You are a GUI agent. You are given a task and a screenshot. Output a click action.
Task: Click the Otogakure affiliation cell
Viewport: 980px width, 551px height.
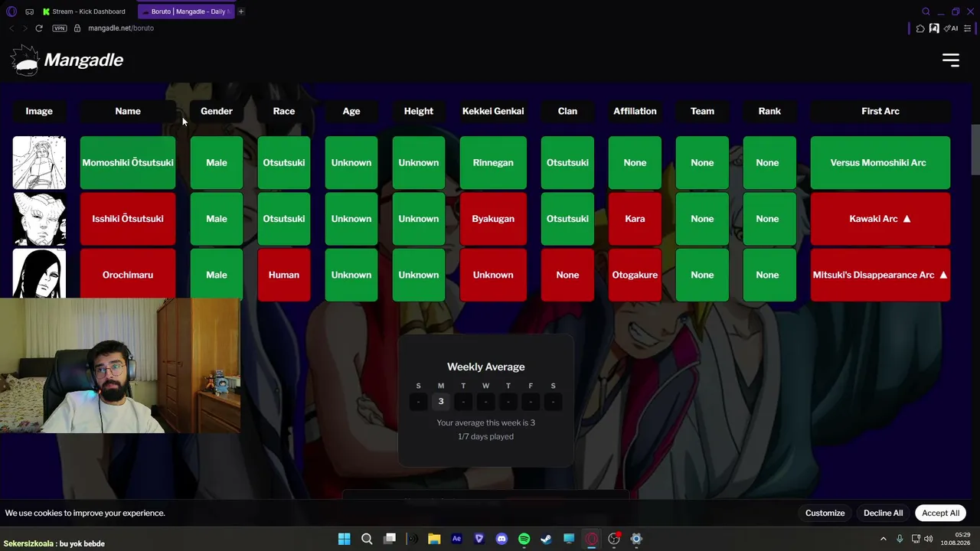635,275
